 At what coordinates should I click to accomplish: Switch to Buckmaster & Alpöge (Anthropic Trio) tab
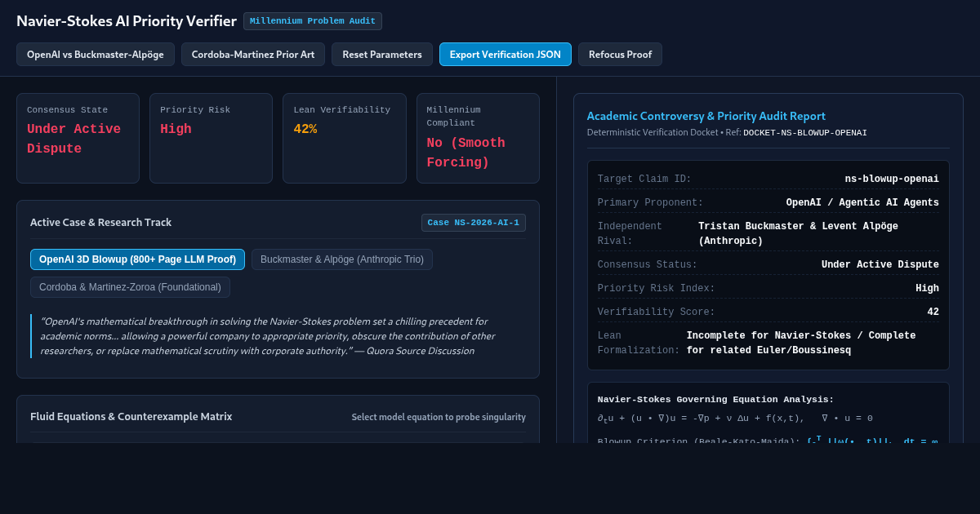(342, 259)
